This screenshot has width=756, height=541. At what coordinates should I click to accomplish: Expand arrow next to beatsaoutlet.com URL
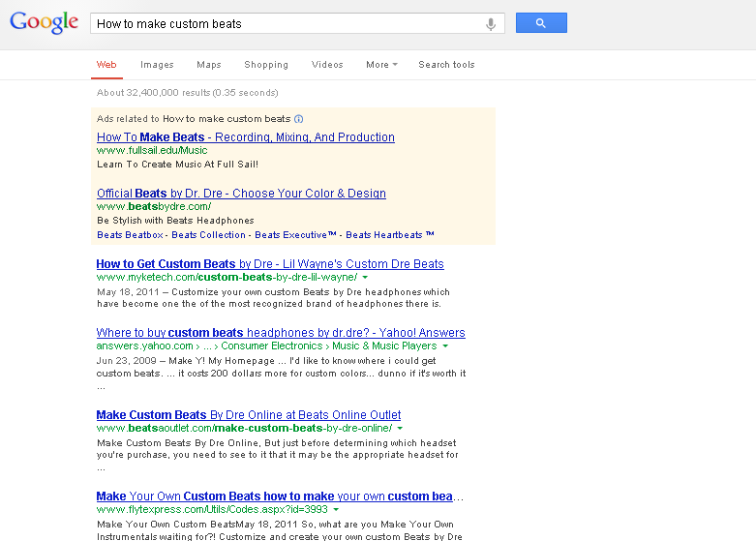400,428
